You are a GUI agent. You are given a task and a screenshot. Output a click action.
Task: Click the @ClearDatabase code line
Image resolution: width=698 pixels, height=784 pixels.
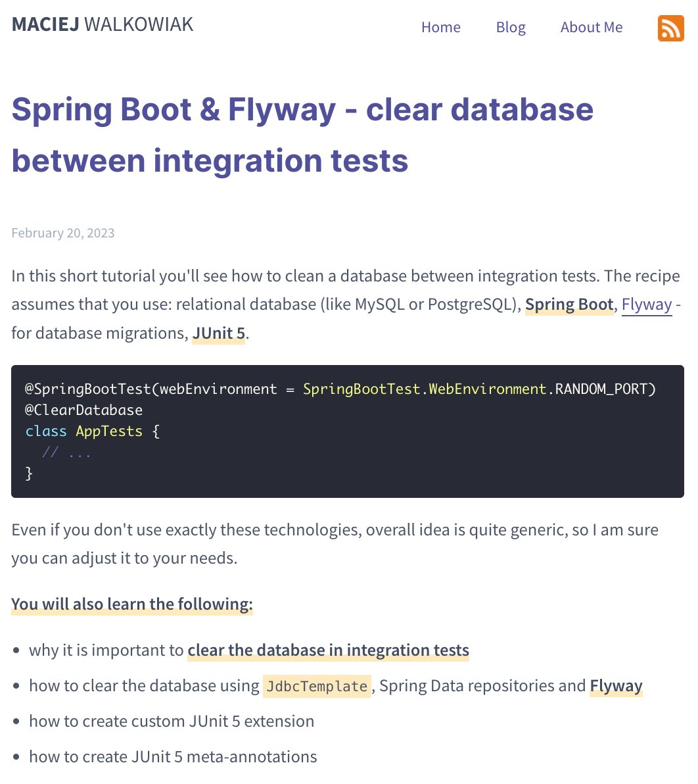84,410
